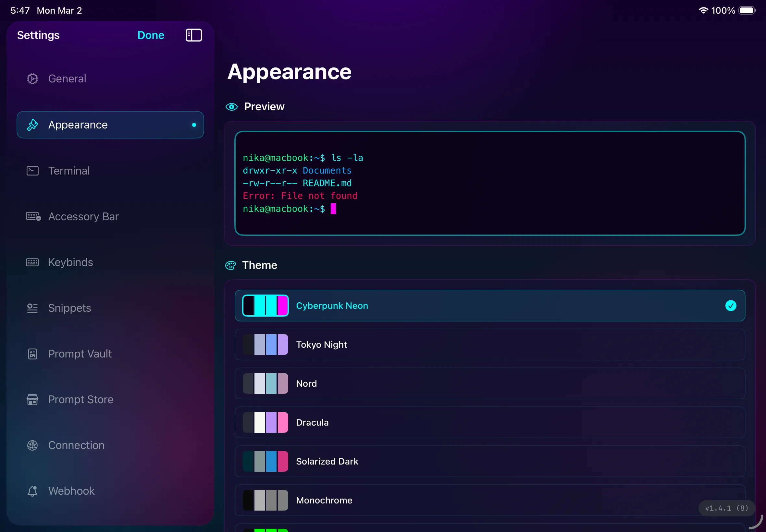Click the General gear icon
Screen dimensions: 766x532
[32, 79]
